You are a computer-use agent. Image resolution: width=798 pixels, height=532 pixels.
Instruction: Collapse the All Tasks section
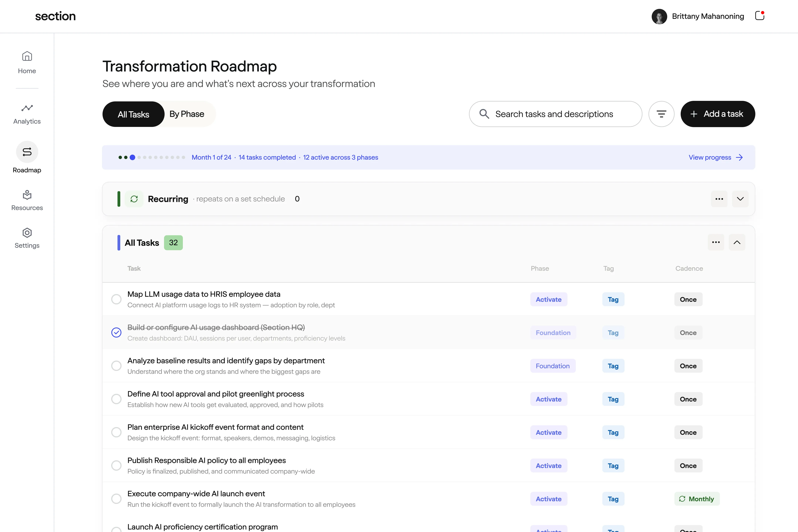(x=737, y=242)
